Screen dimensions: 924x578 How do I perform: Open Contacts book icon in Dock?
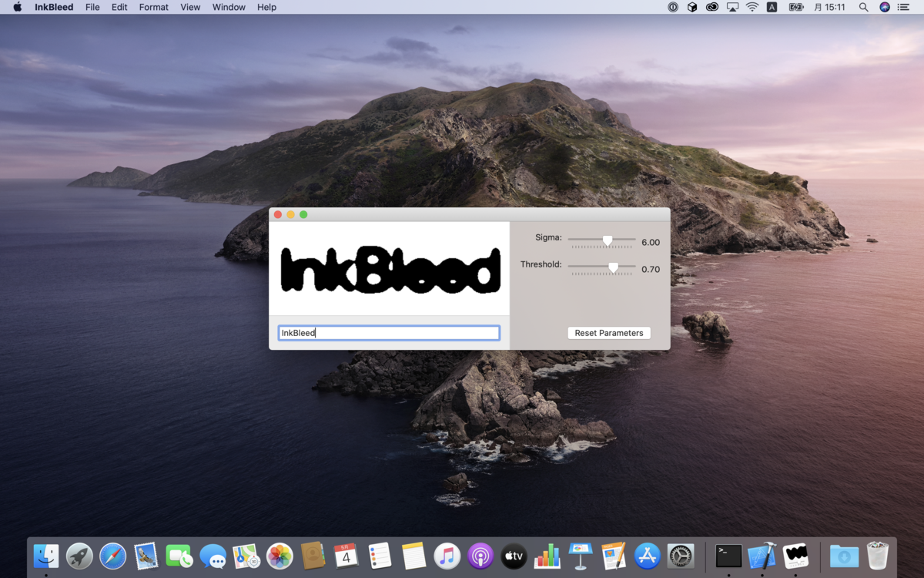[313, 556]
